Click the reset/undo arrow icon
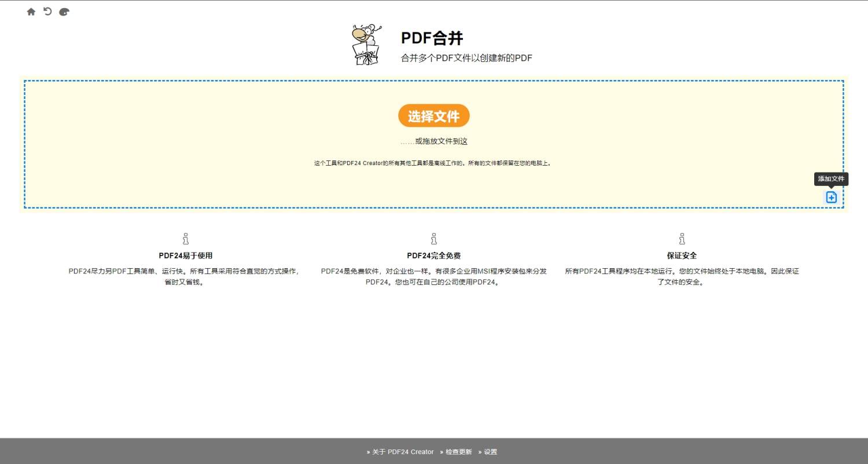This screenshot has height=464, width=868. [x=47, y=11]
